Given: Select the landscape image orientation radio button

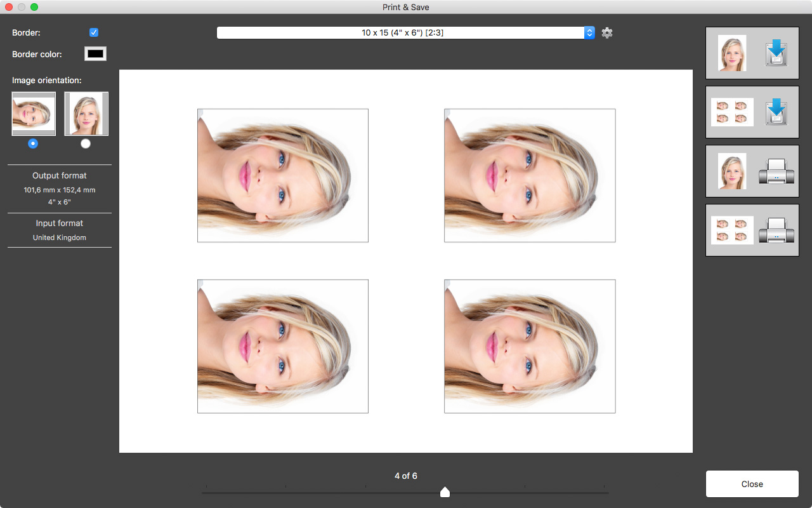Looking at the screenshot, I should pos(33,144).
